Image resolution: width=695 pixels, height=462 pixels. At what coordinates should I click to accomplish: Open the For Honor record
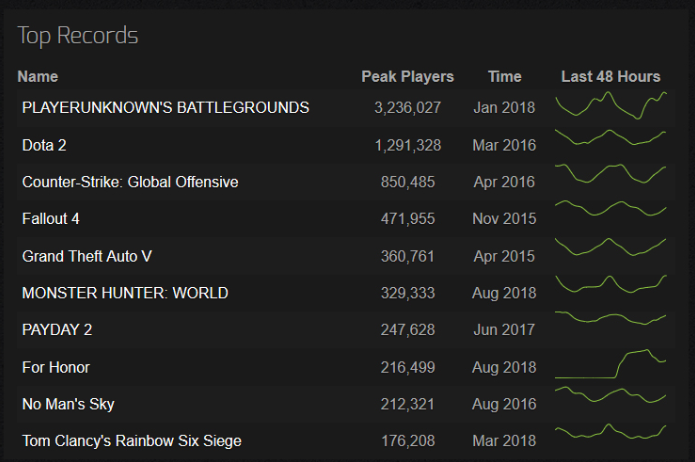point(56,368)
